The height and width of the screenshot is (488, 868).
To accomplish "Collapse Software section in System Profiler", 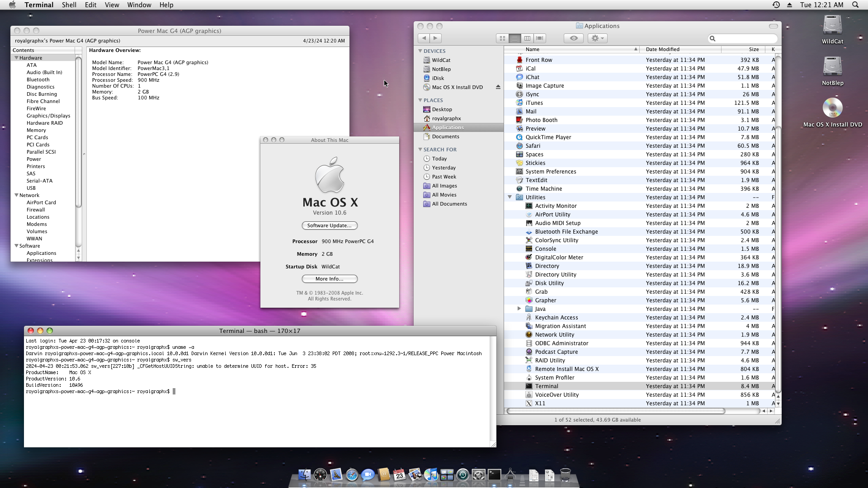I will (16, 246).
